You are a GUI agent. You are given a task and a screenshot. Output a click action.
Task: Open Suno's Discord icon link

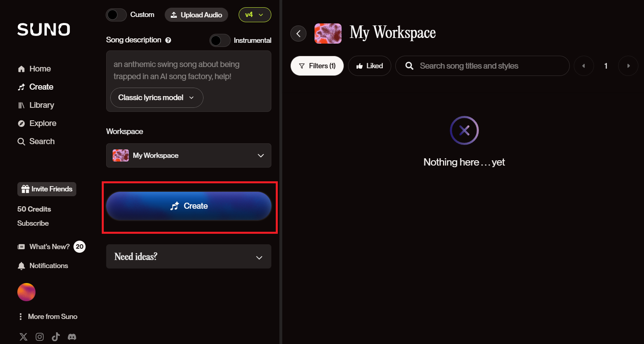[72, 337]
